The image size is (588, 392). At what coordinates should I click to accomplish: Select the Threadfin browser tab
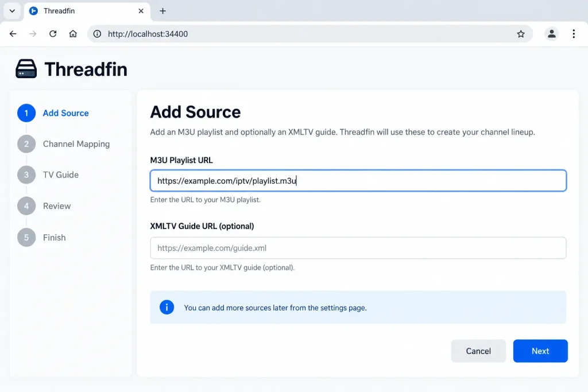pos(87,11)
